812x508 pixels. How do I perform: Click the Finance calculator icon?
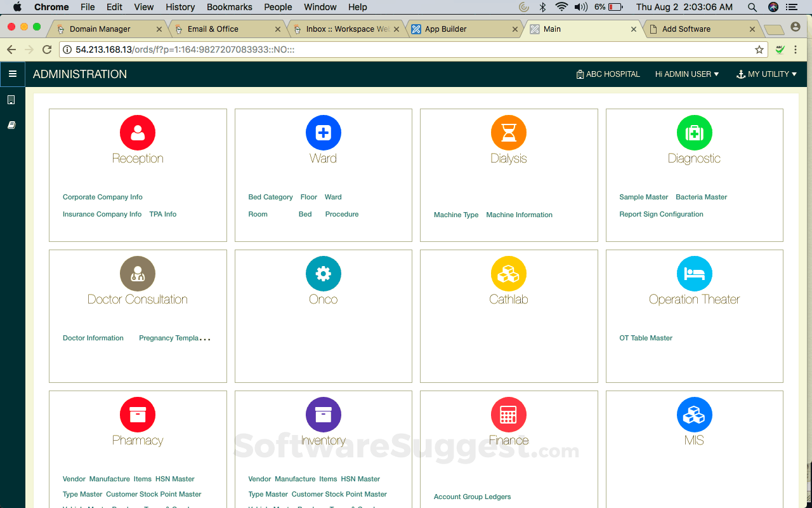tap(508, 414)
